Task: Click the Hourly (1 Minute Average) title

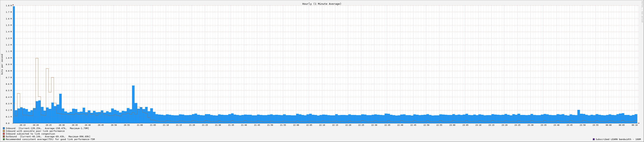Action: coord(322,4)
